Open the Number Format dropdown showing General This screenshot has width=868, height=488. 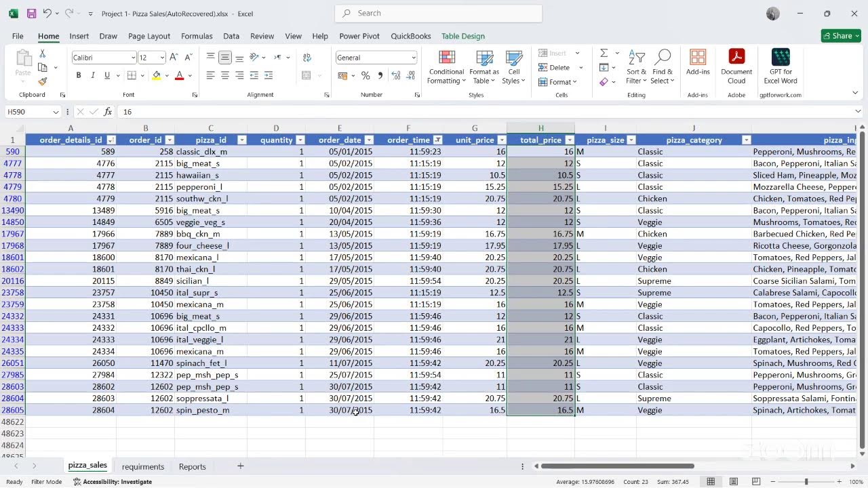pos(413,58)
